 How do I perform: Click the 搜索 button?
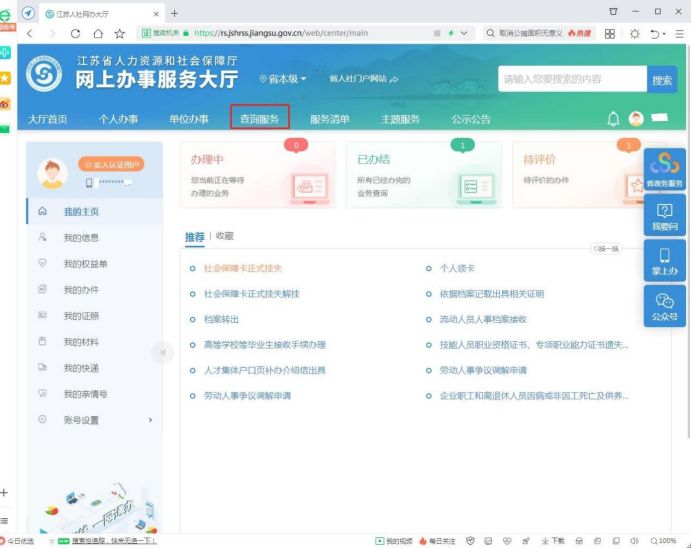(x=662, y=79)
